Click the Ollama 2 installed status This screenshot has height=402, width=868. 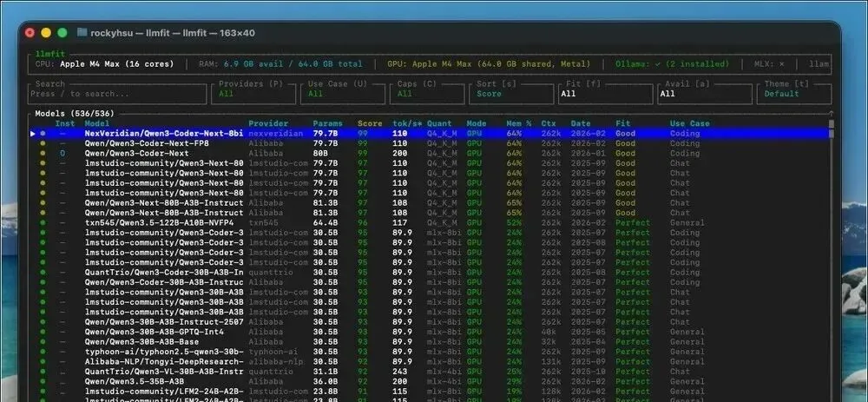click(x=673, y=63)
